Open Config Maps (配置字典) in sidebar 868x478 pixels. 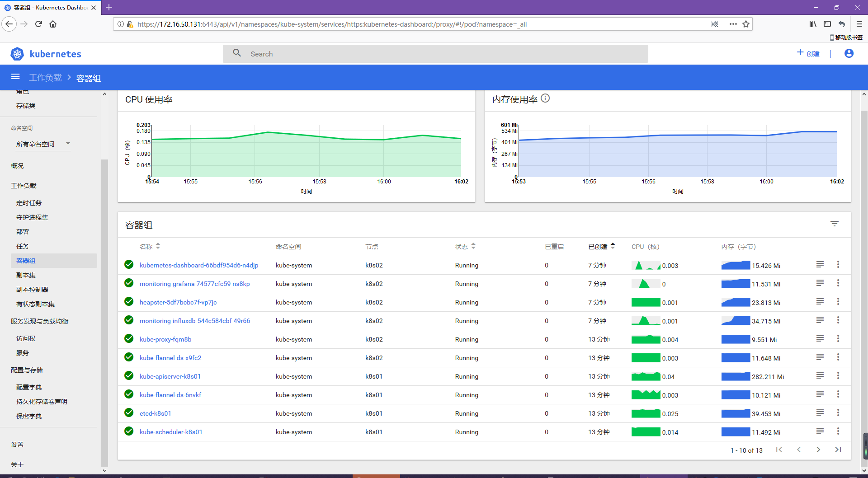29,387
